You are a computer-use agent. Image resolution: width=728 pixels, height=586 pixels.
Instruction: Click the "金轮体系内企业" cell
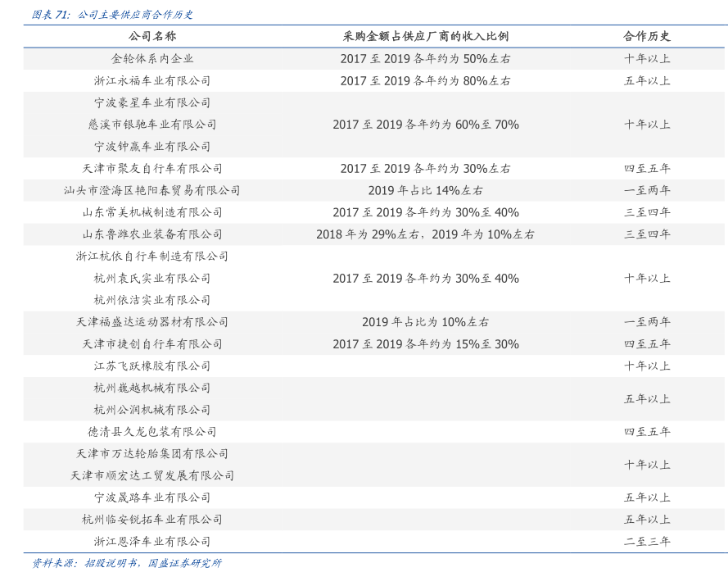point(152,59)
